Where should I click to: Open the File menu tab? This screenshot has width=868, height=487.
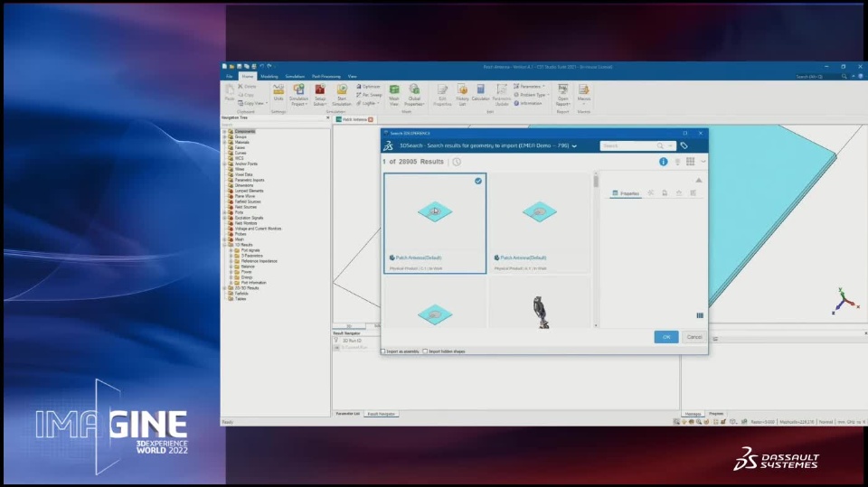tap(229, 77)
